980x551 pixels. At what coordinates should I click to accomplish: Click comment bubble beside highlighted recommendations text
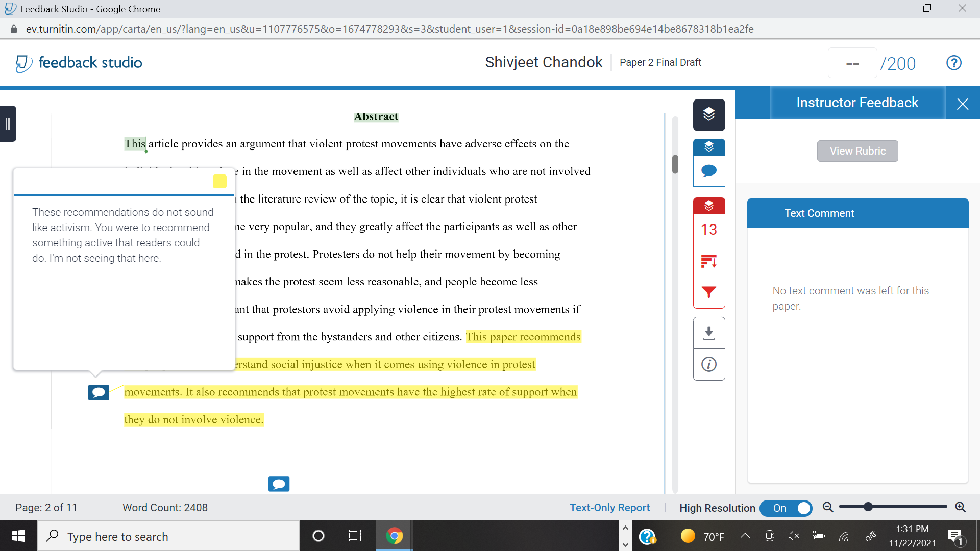point(99,392)
